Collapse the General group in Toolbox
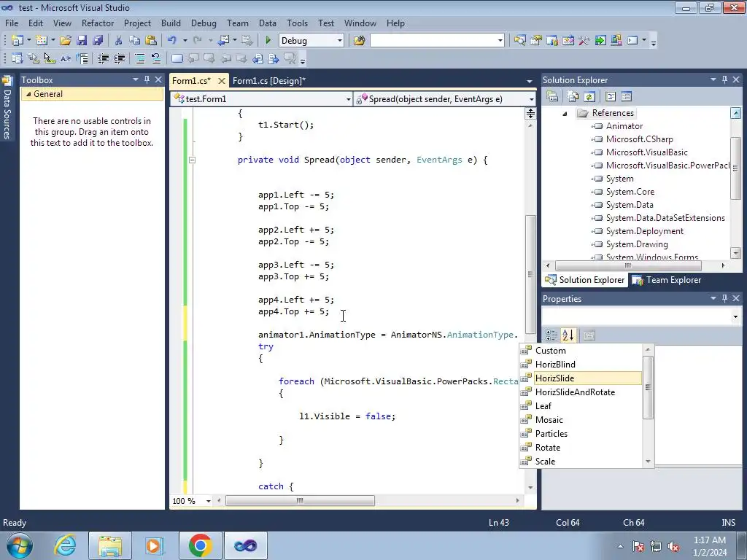 point(28,94)
